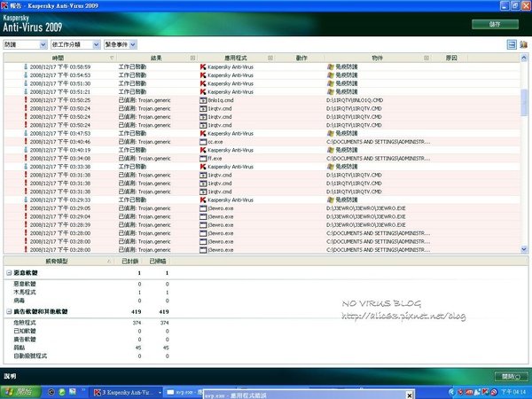532x399 pixels.
Task: Select the 03:28:39 j3ewro.exe detection row
Action: pyautogui.click(x=262, y=225)
